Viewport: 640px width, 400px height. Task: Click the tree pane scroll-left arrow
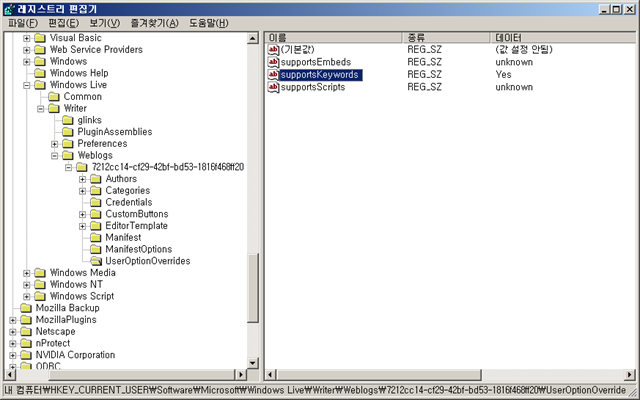tap(9, 374)
